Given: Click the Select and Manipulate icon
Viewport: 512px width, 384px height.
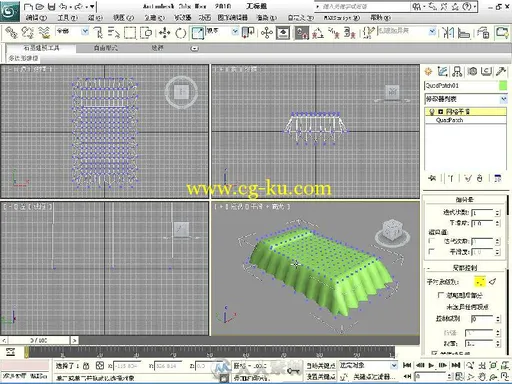Looking at the screenshot, I should click(x=267, y=33).
